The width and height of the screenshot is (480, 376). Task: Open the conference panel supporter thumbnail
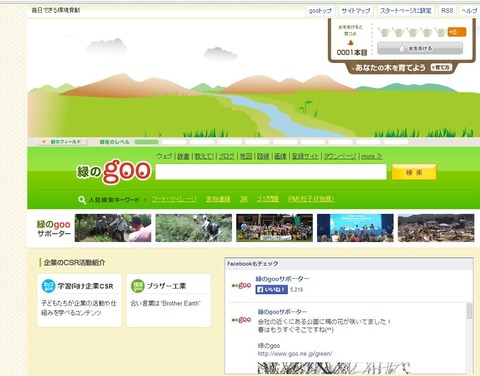click(355, 228)
